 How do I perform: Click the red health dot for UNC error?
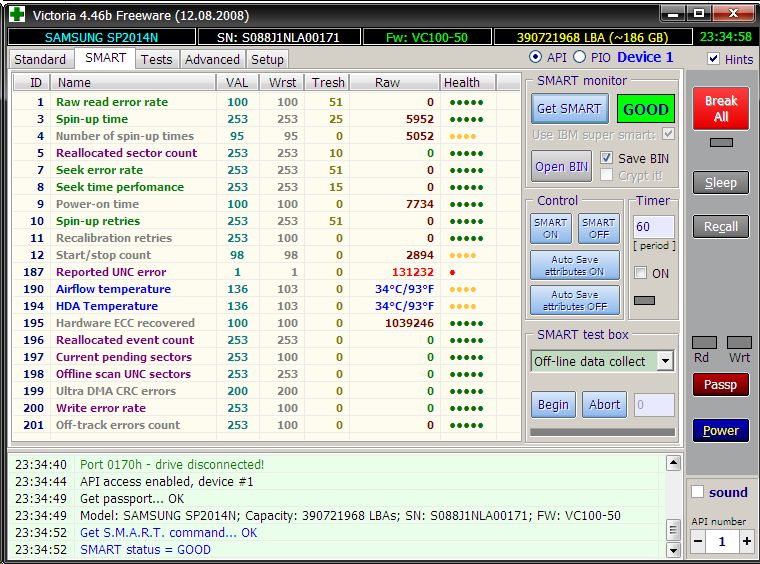click(x=452, y=272)
